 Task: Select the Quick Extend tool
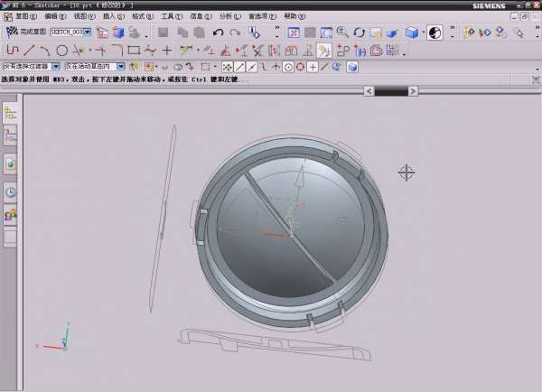point(100,51)
